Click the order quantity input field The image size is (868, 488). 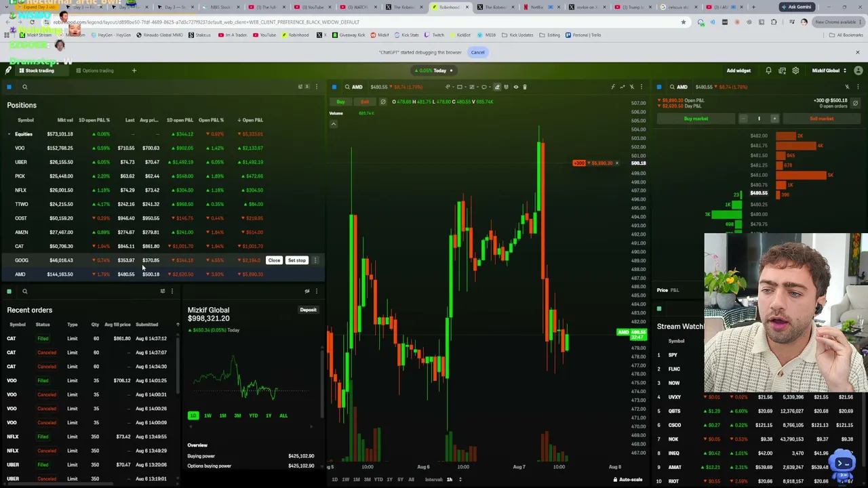tap(759, 119)
